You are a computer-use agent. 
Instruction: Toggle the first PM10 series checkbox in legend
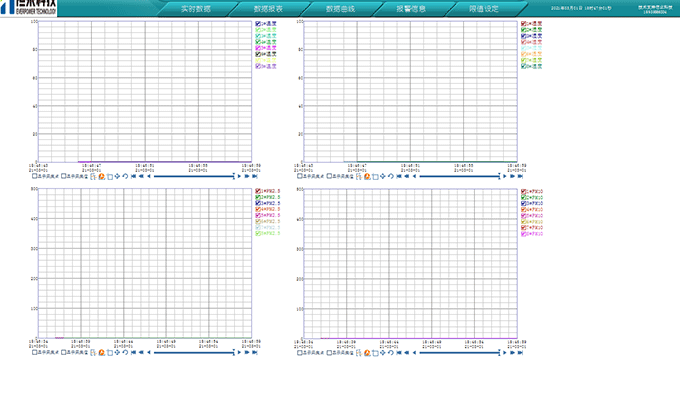click(x=524, y=191)
